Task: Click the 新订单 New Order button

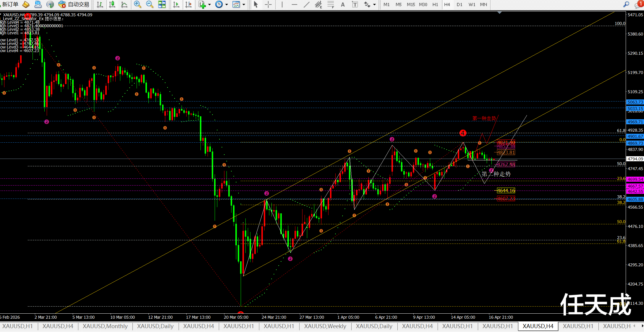Action: coord(10,4)
